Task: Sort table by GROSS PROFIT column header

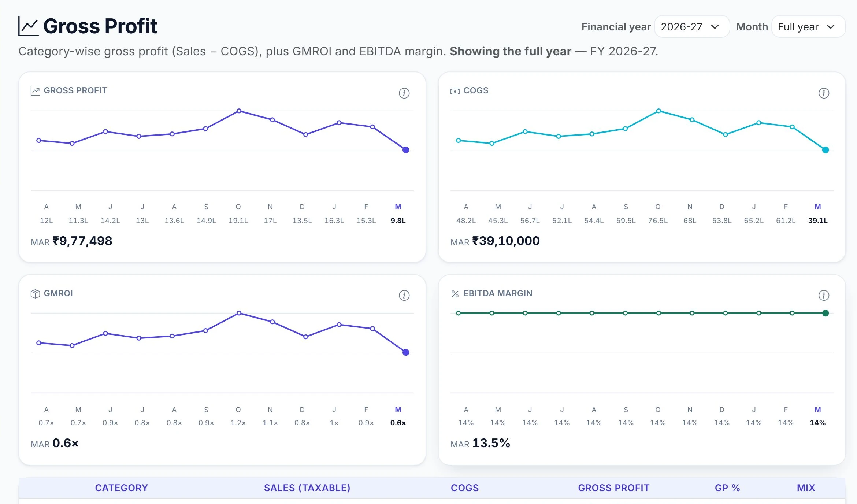Action: point(613,488)
